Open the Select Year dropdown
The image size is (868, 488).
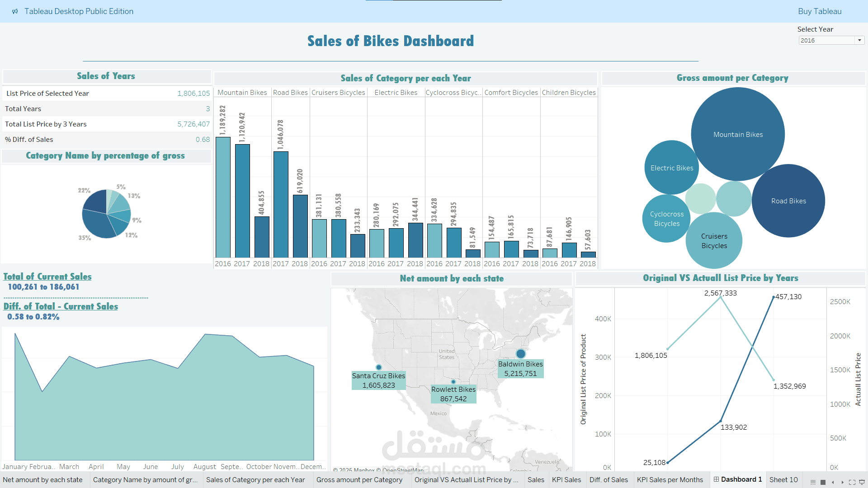coord(831,40)
